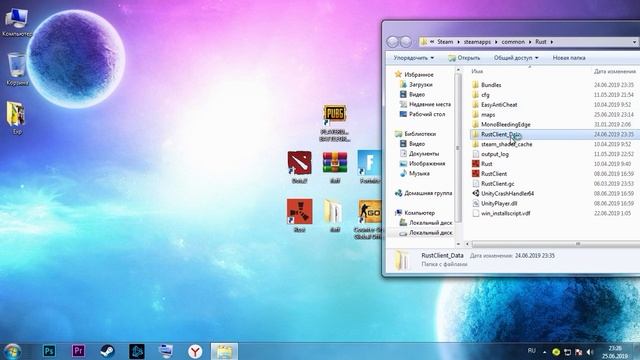The height and width of the screenshot is (360, 640).
Task: Launch Photoshop from the taskbar
Action: click(x=49, y=351)
